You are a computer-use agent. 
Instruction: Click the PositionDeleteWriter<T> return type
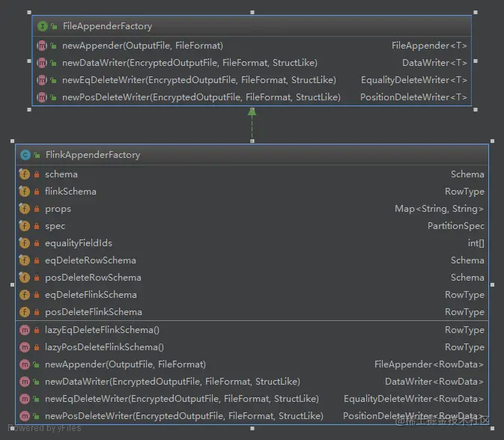[x=413, y=97]
